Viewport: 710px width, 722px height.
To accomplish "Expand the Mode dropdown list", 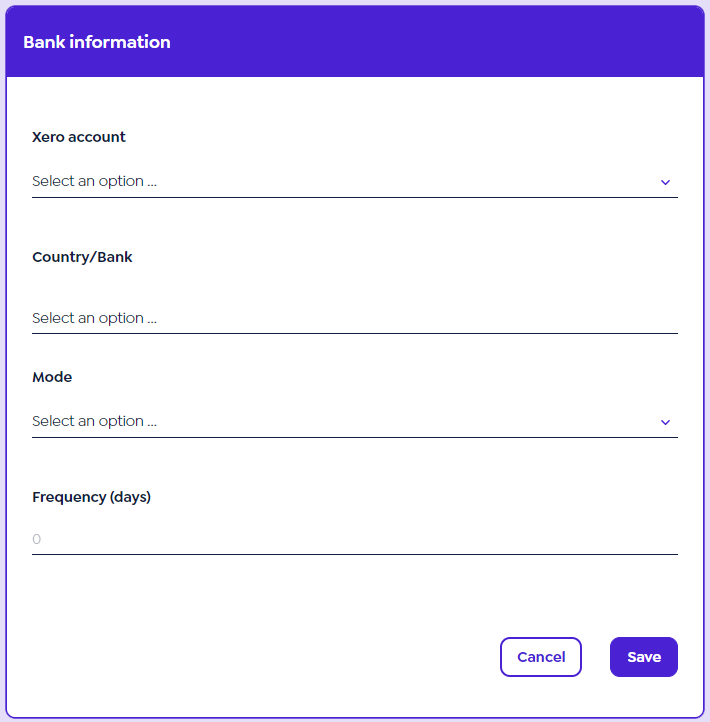I will click(x=354, y=422).
